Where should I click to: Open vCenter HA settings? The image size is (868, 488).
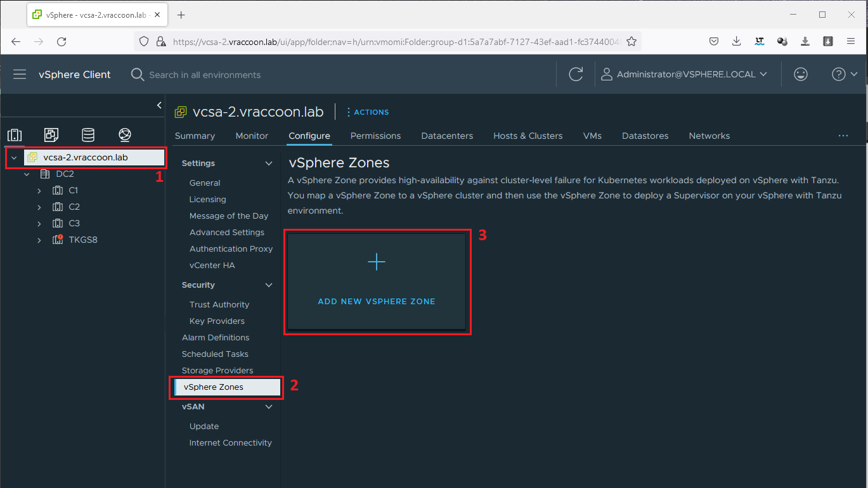(212, 265)
